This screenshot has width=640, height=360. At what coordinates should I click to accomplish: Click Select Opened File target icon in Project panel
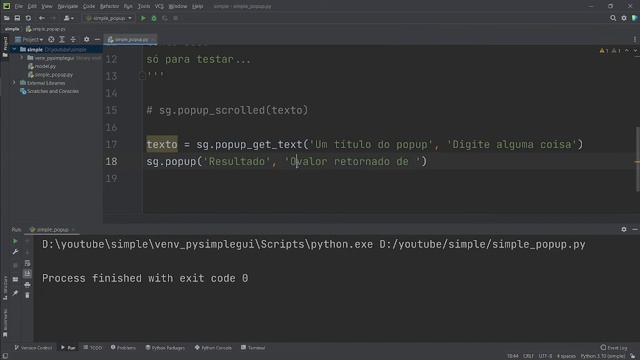pyautogui.click(x=51, y=40)
